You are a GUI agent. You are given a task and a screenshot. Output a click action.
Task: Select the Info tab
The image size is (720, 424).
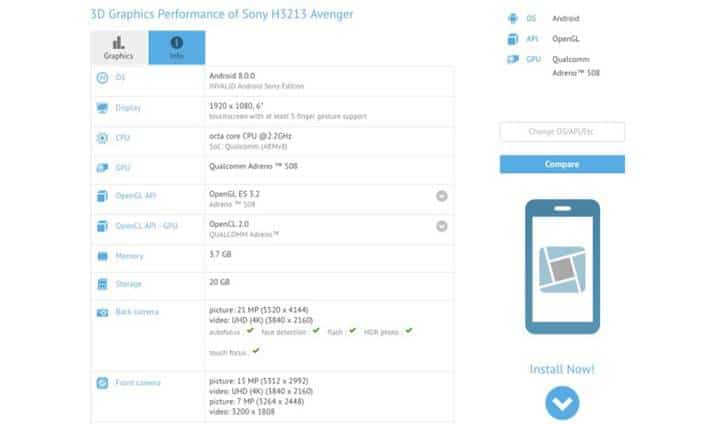(x=177, y=48)
